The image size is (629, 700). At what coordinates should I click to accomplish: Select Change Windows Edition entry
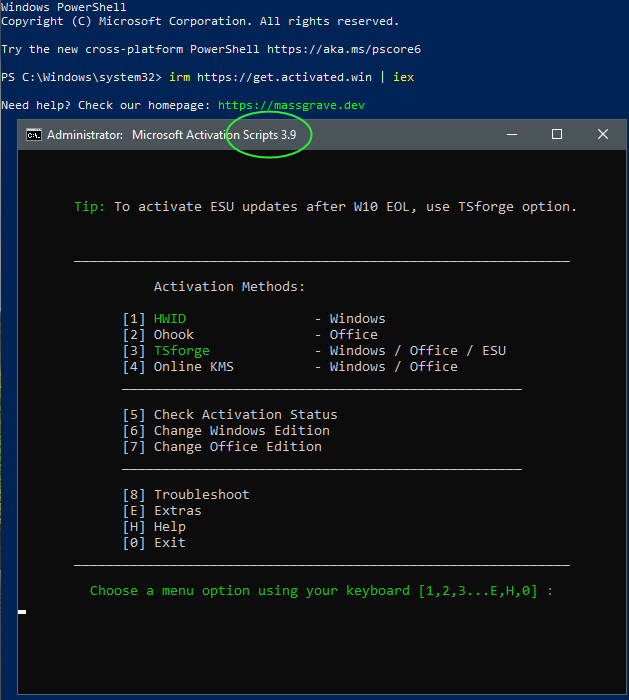coord(241,430)
